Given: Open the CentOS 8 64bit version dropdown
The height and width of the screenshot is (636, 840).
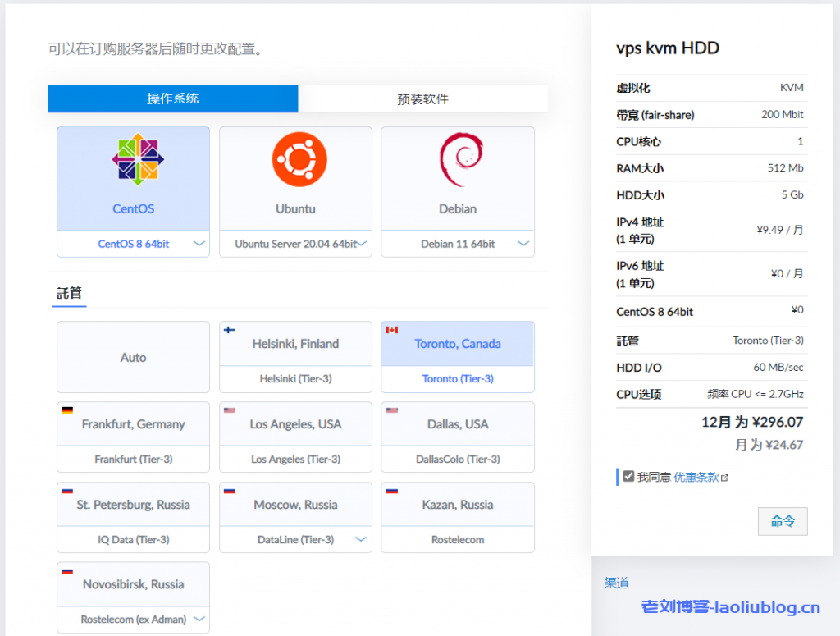Looking at the screenshot, I should click(x=198, y=243).
